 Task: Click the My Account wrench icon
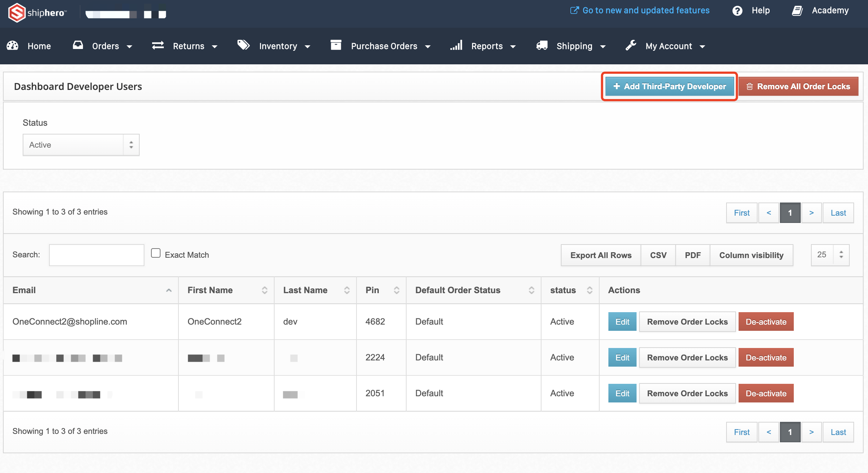pyautogui.click(x=631, y=45)
